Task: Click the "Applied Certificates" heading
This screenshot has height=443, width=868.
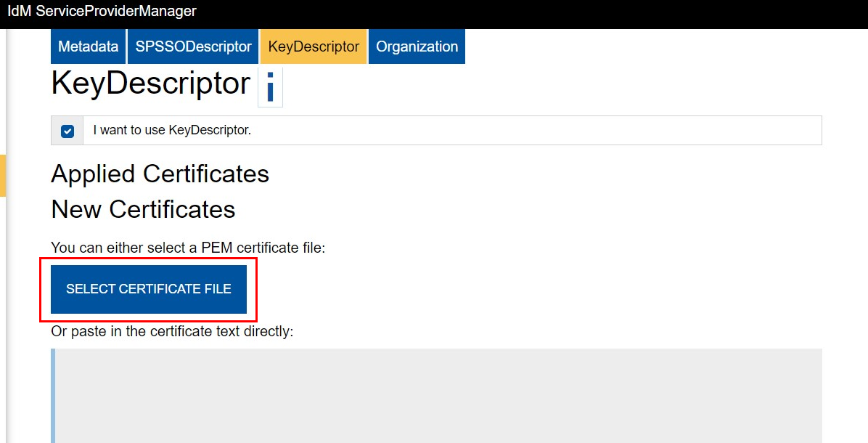Action: [x=160, y=174]
